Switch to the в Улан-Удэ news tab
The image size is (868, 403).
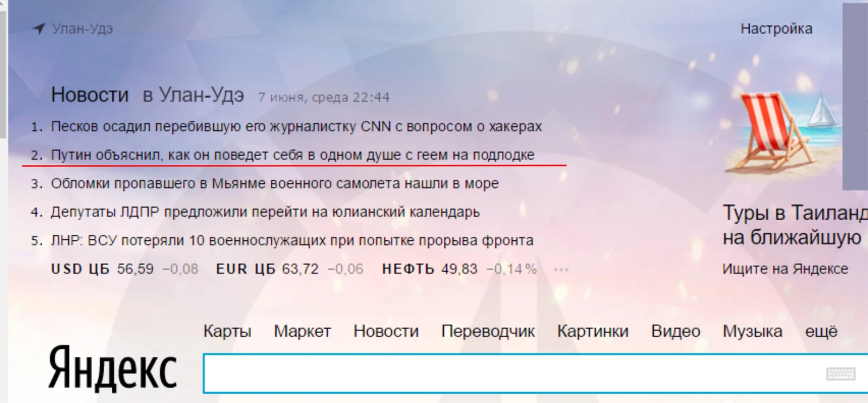click(193, 95)
